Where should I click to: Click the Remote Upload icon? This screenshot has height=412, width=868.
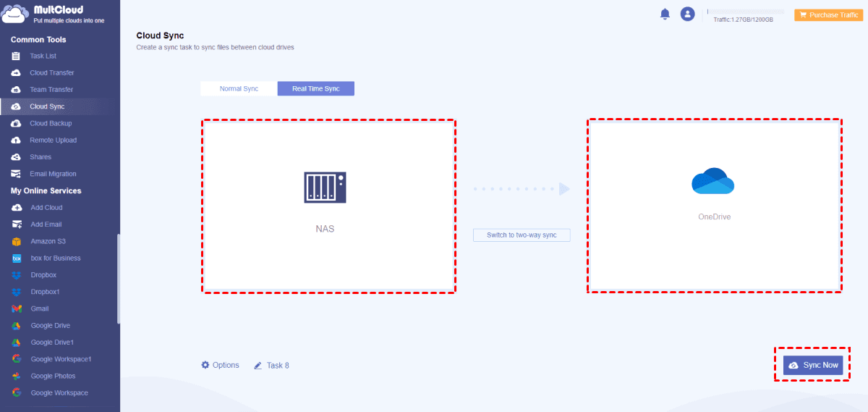click(x=16, y=140)
